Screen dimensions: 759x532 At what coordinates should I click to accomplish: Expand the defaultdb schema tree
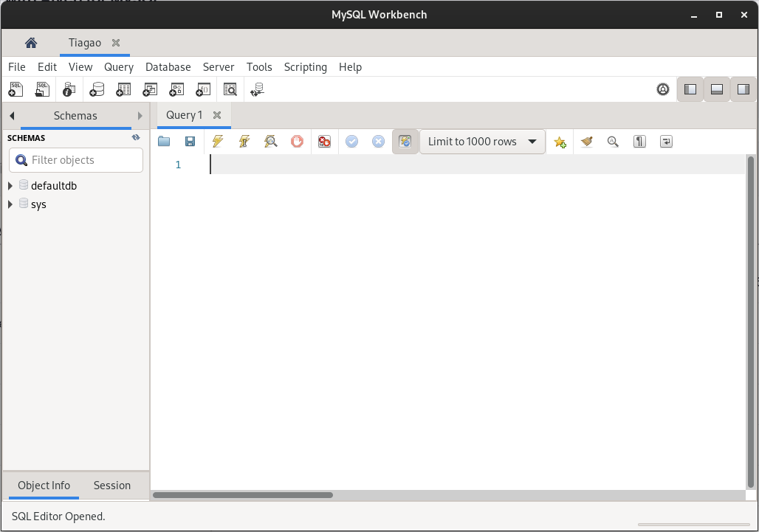(x=10, y=186)
